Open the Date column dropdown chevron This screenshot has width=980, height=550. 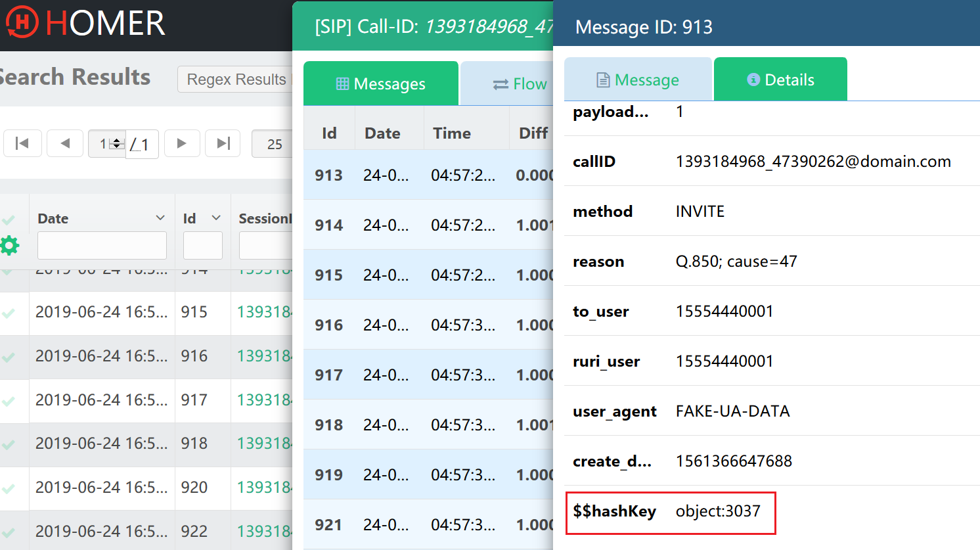[x=160, y=218]
